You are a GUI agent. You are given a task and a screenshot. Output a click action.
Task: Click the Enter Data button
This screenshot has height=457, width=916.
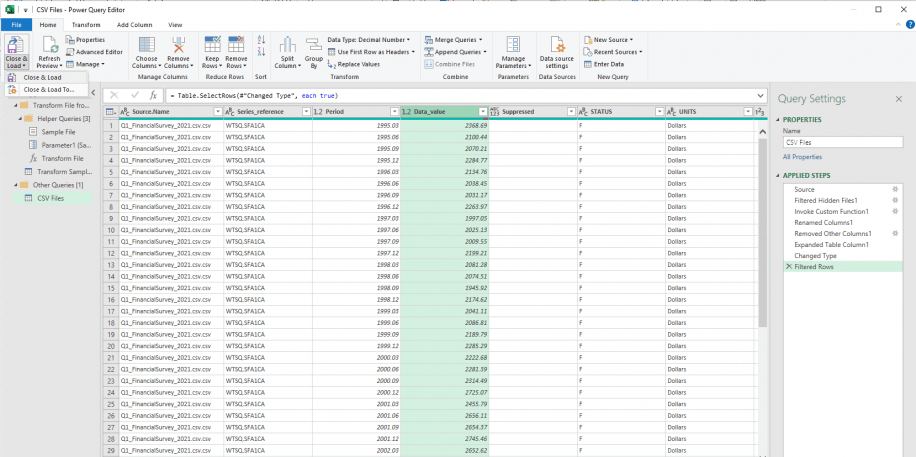604,64
